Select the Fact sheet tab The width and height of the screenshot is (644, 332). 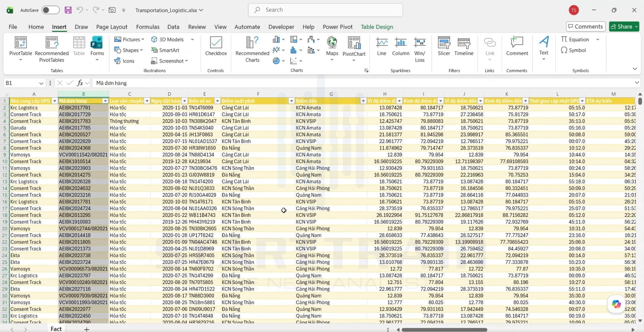point(56,329)
